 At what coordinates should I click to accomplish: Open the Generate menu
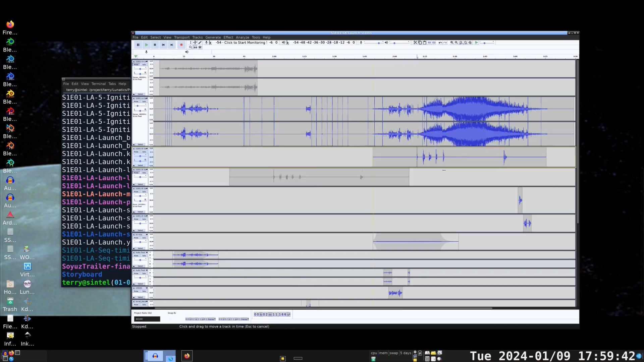pos(213,38)
